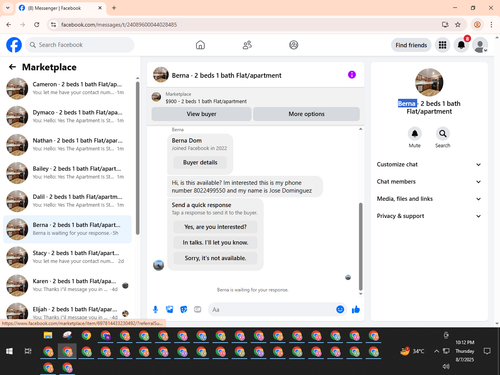Click the Find friends button
This screenshot has height=375, width=500.
tap(411, 45)
